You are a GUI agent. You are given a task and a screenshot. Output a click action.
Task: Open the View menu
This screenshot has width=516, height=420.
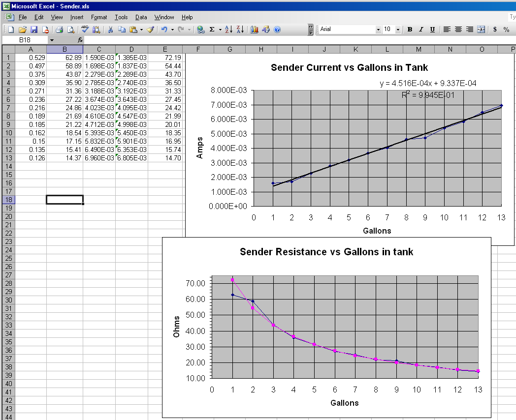pos(57,17)
